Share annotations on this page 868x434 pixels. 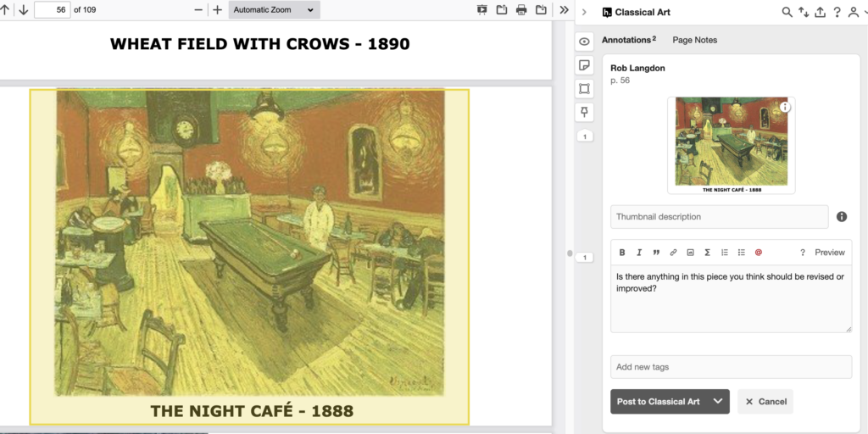[x=820, y=12]
